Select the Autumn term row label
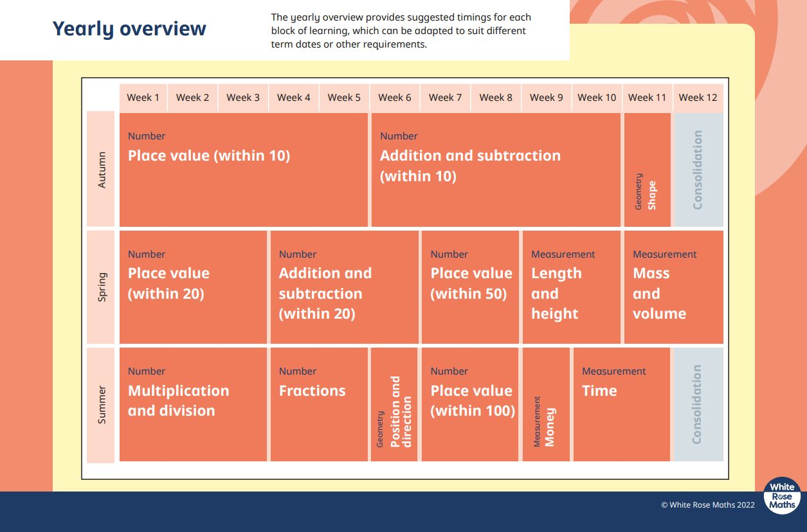Viewport: 807px width, 532px height. 101,170
